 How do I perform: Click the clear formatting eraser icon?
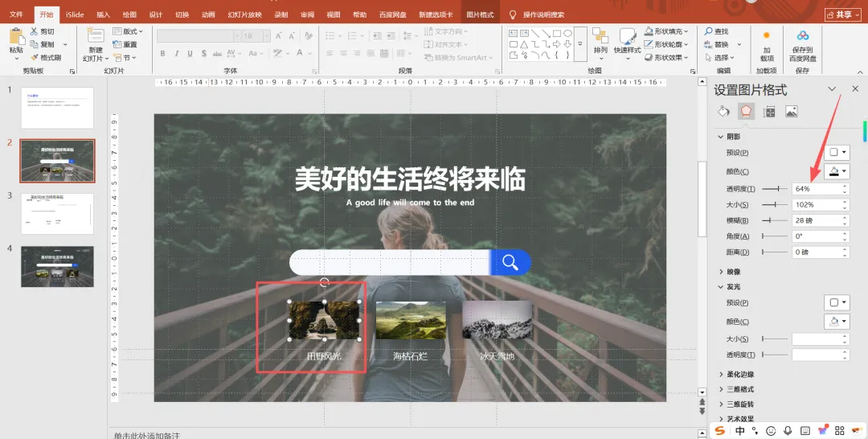(309, 36)
